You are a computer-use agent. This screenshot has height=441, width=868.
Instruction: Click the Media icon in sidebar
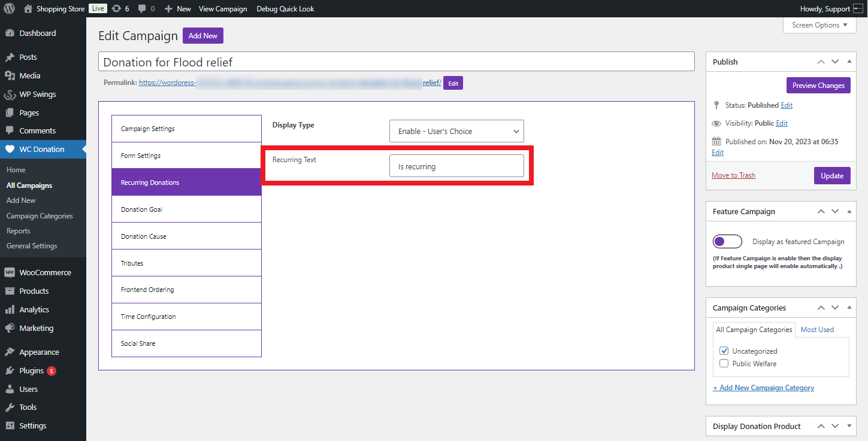coord(10,76)
